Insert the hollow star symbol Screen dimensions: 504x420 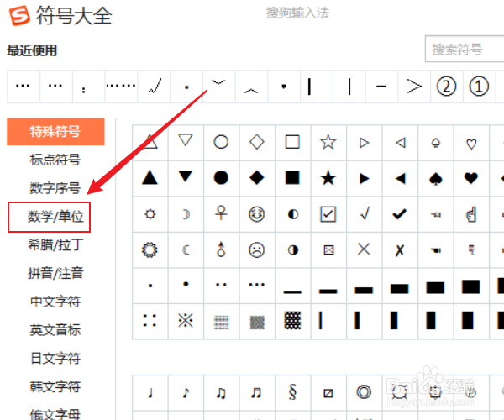click(328, 143)
